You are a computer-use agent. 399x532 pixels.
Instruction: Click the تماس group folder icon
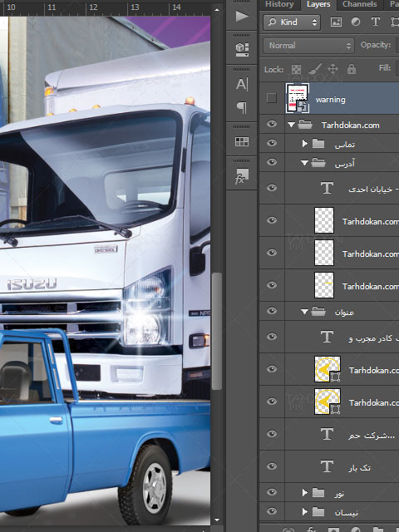click(x=318, y=144)
